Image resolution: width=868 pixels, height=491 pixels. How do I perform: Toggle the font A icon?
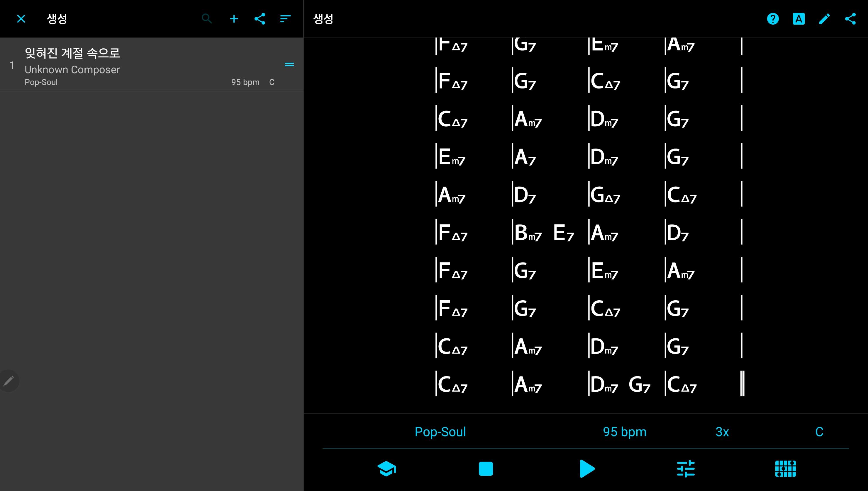(x=799, y=19)
